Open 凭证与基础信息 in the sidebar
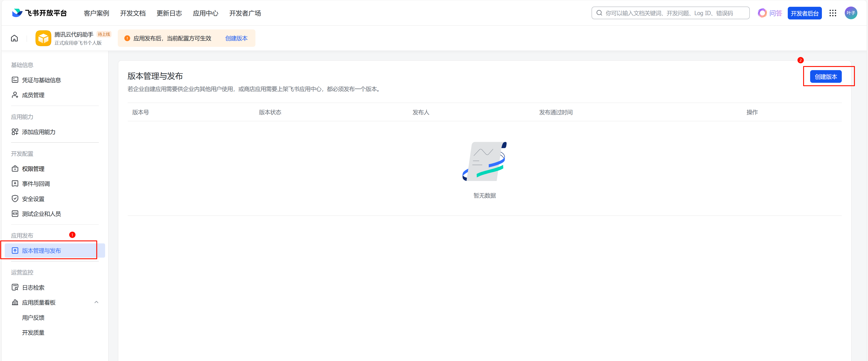Viewport: 868px width, 361px height. [41, 80]
